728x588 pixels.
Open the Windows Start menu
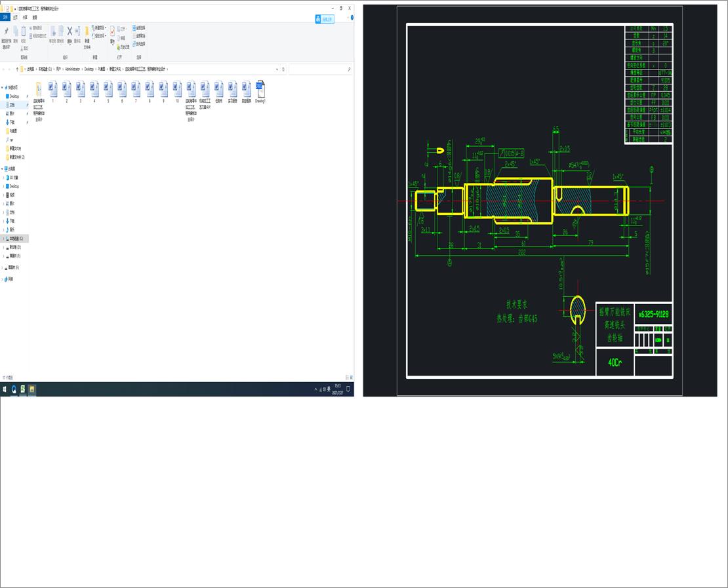(5, 389)
